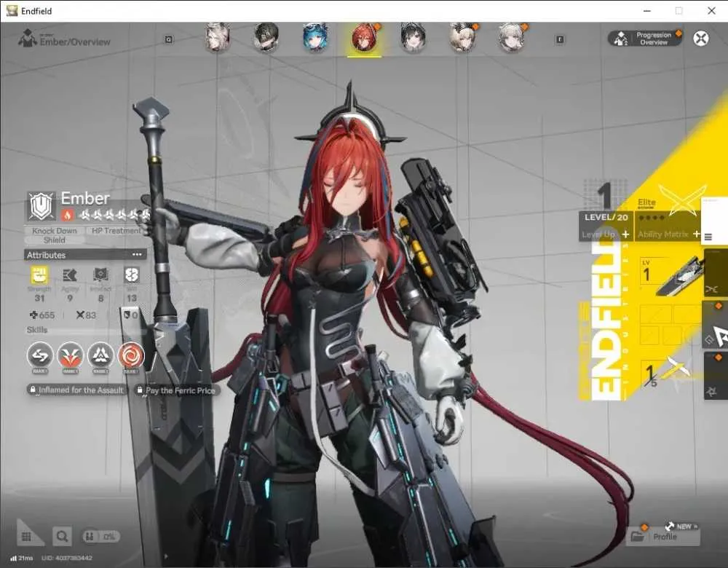This screenshot has height=568, width=728.
Task: Select the blonde operator with dark ears
Action: [x=462, y=37]
